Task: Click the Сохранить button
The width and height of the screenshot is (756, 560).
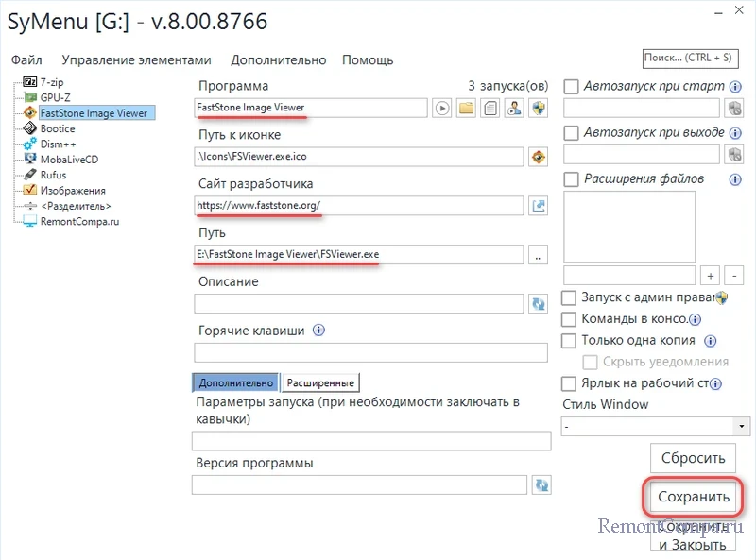Action: point(694,497)
